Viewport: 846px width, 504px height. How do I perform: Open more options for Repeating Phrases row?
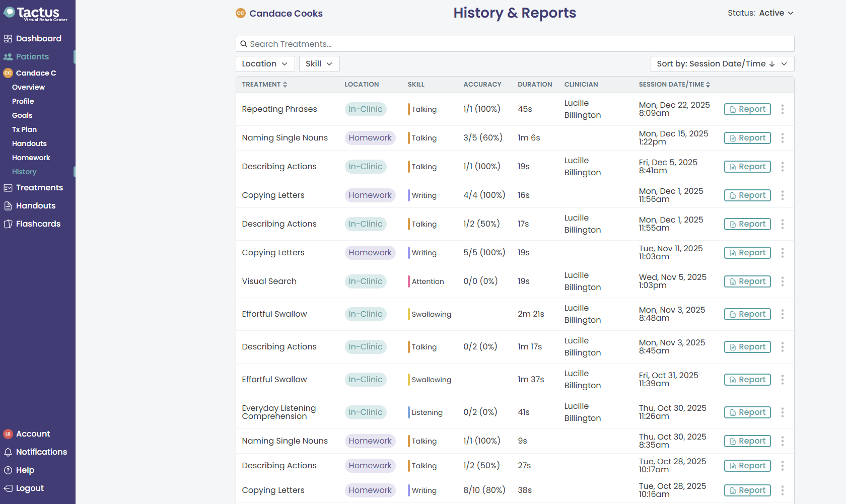click(x=782, y=109)
